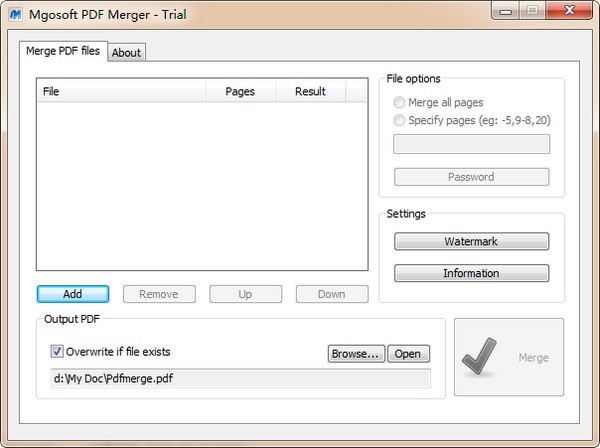This screenshot has height=448, width=600.
Task: Switch to the About tab
Action: (x=126, y=53)
